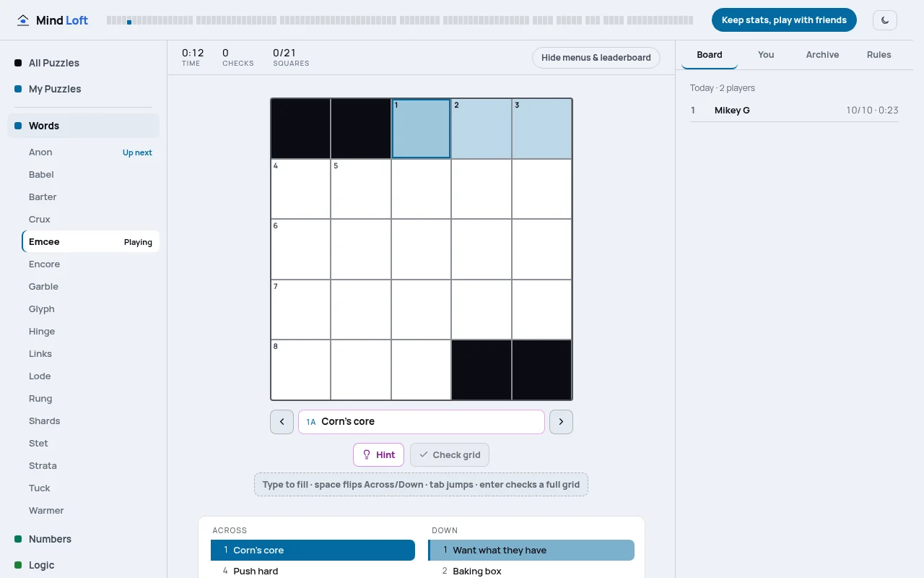This screenshot has height=578, width=924.
Task: Select the Across clue 'Corn's core'
Action: (313, 551)
